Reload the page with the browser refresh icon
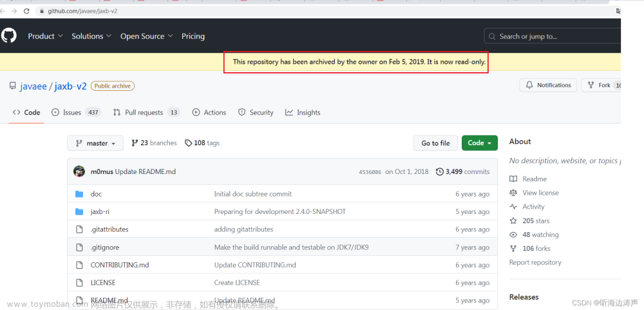Viewport: 644px width, 310px height. [x=26, y=11]
